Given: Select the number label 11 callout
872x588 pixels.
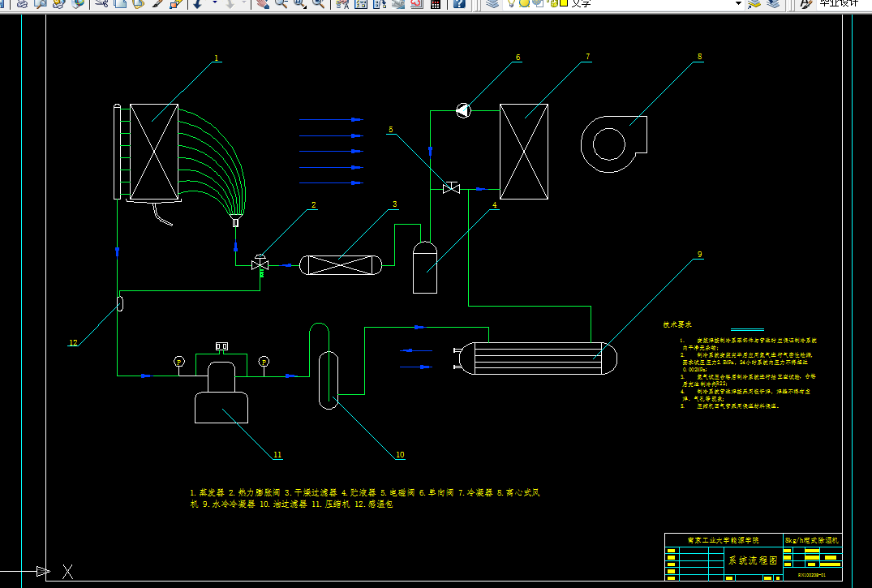Looking at the screenshot, I should 277,455.
